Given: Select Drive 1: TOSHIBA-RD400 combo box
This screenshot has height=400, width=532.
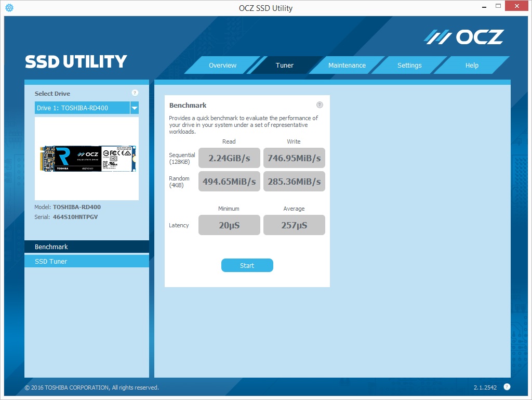Looking at the screenshot, I should coord(87,108).
